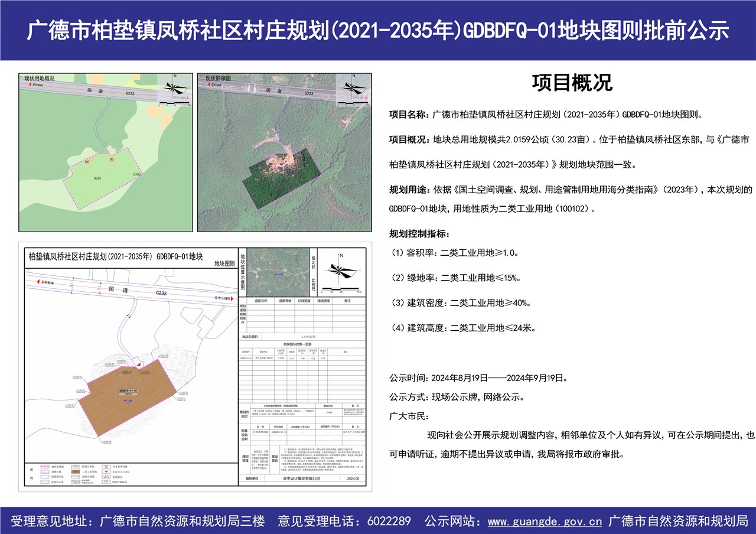Click the 地块范围线 legend symbol
756x534 pixels.
pyautogui.click(x=45, y=467)
